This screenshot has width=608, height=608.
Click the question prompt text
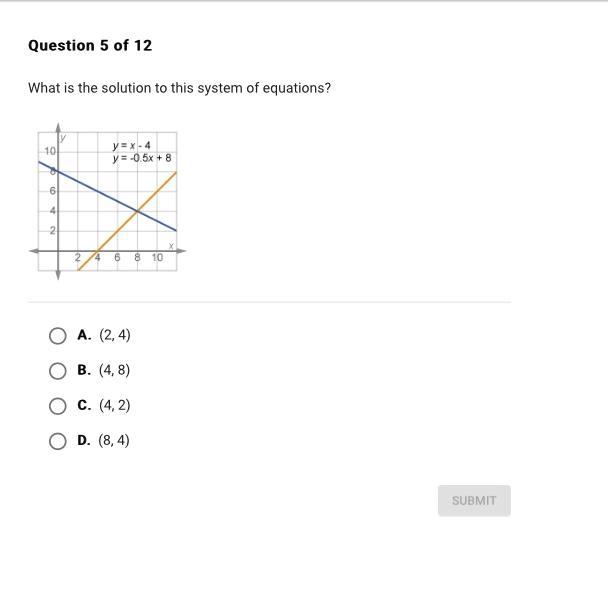coord(179,88)
